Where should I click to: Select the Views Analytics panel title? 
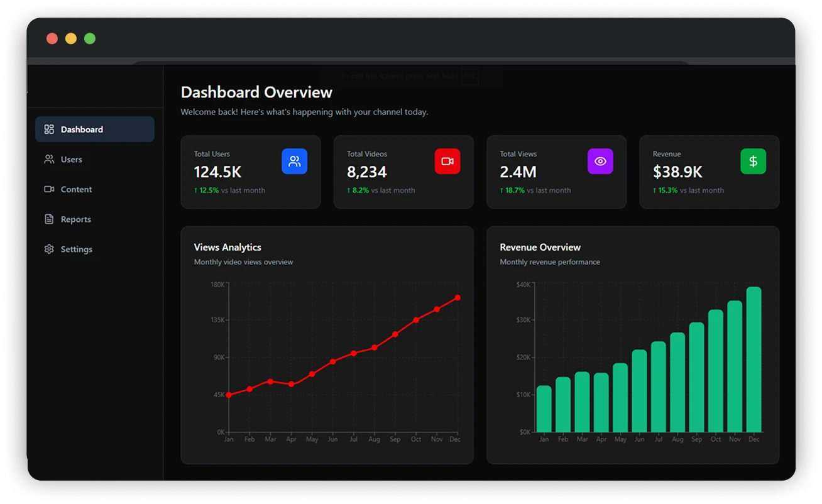227,247
